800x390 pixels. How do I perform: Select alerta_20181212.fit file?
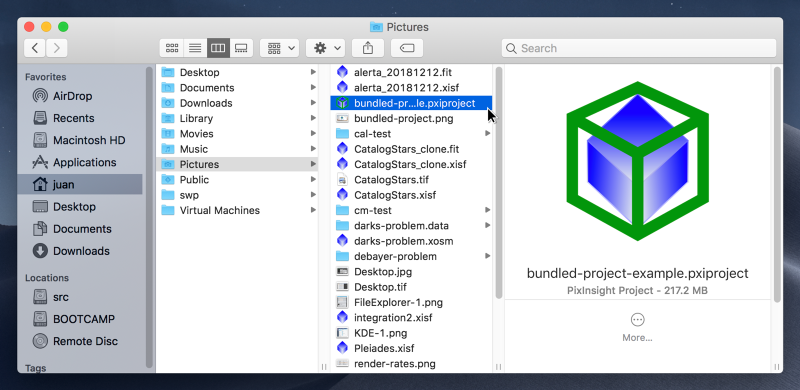411,72
